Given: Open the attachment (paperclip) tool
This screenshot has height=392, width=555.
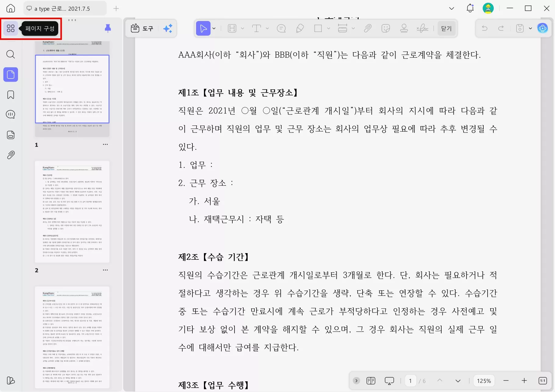Looking at the screenshot, I should [368, 28].
